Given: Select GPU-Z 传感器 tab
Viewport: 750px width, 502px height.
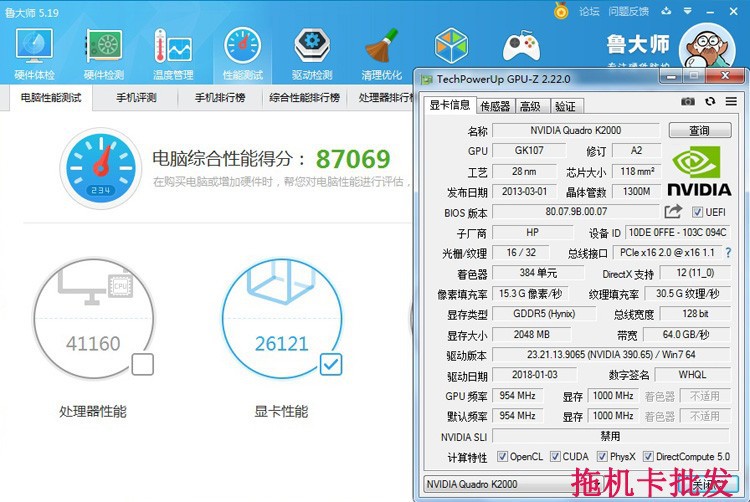Looking at the screenshot, I should tap(496, 106).
